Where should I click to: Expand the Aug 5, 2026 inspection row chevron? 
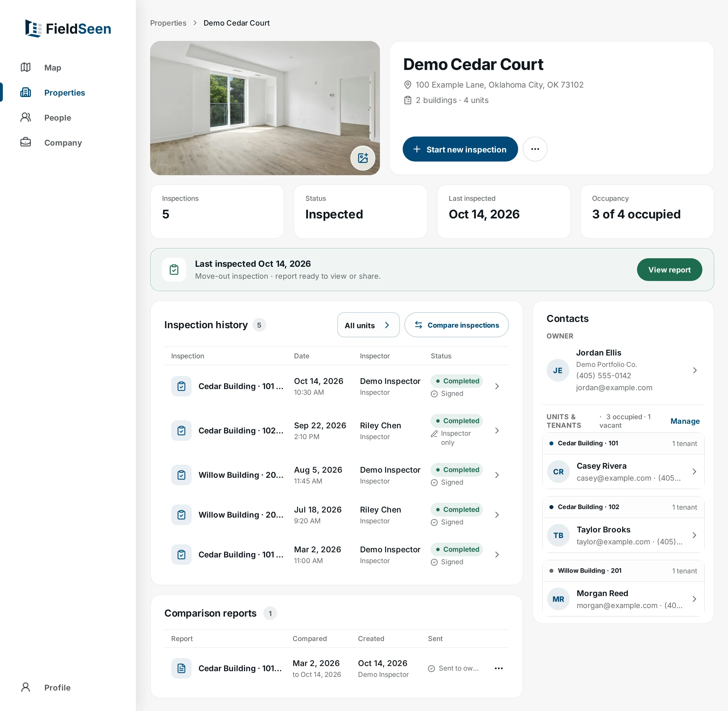[497, 475]
